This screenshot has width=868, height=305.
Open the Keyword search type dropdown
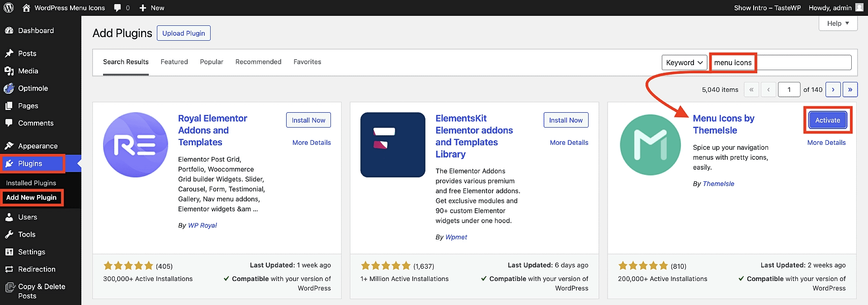click(684, 62)
